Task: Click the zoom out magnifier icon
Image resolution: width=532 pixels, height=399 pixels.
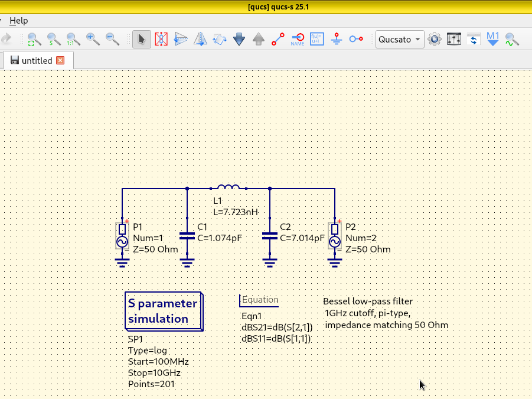Action: coord(112,39)
